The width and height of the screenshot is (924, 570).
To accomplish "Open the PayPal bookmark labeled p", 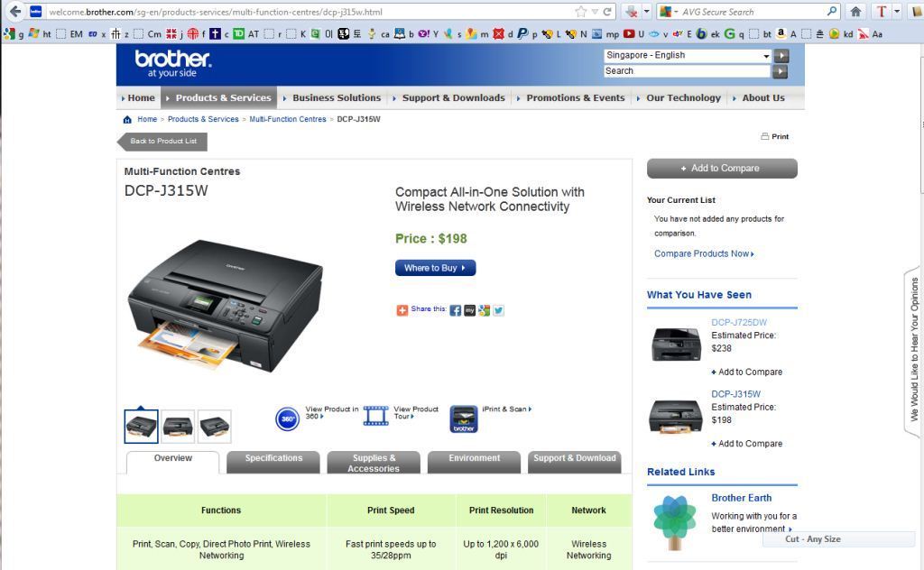I will pyautogui.click(x=527, y=34).
